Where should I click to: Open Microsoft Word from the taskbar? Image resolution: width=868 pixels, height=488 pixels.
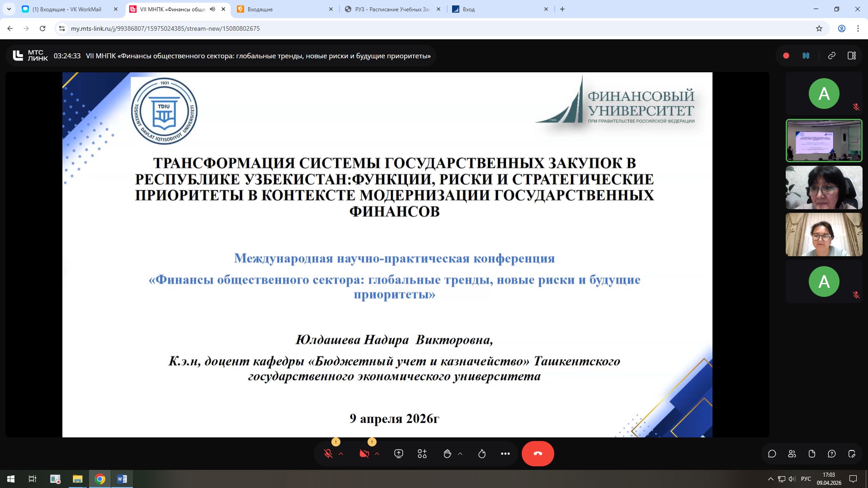(122, 479)
